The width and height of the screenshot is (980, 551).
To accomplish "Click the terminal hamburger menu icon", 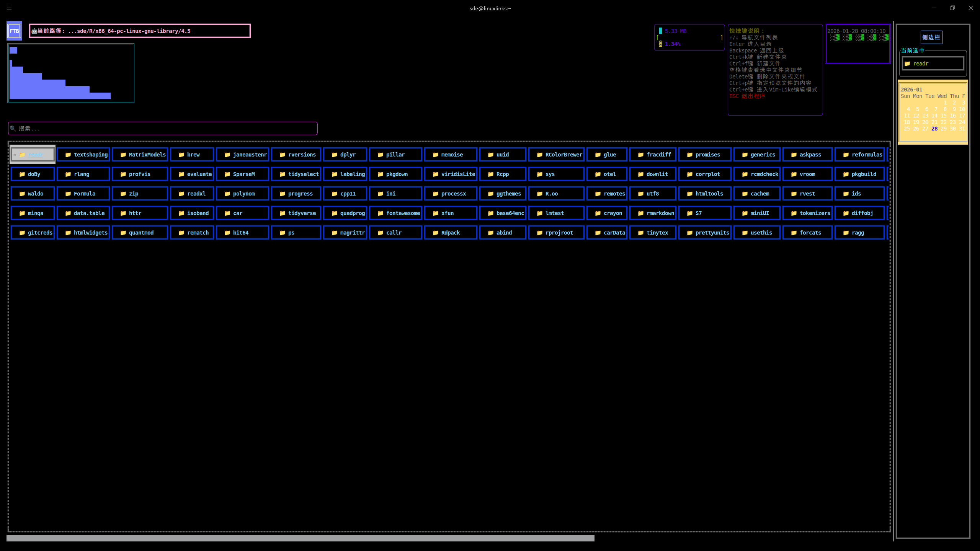I will pos(9,8).
